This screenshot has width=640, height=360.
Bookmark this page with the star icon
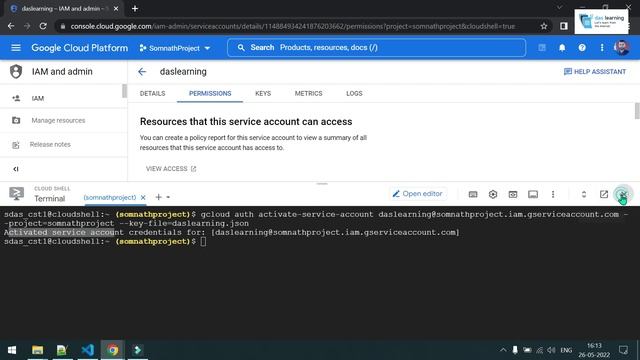[x=544, y=26]
